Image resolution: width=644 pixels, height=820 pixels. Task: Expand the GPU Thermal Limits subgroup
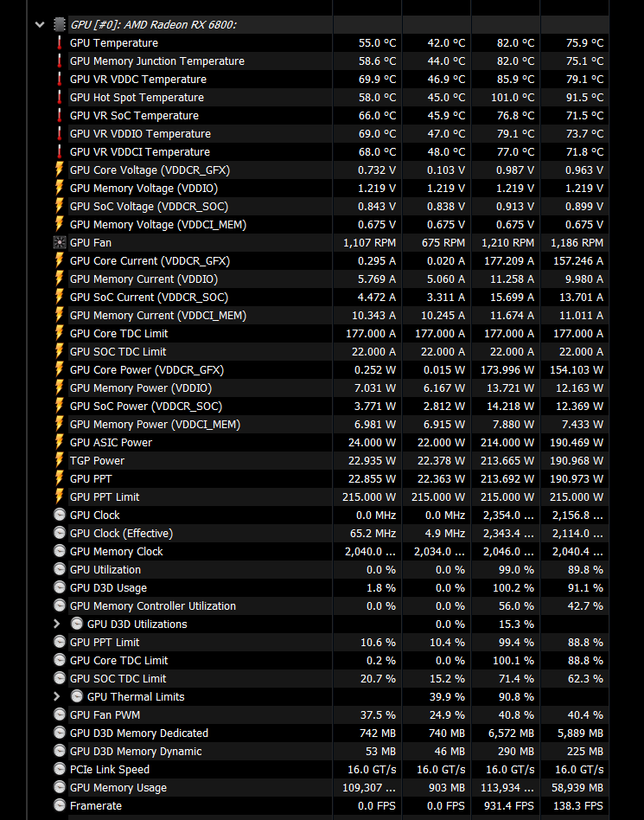point(57,696)
